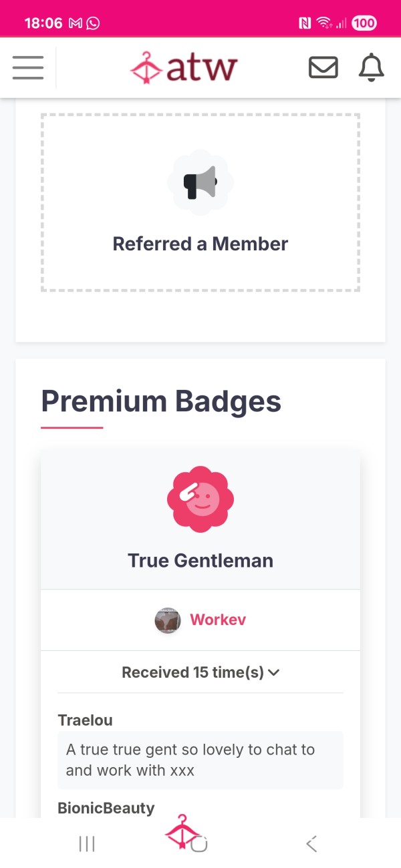Open the messages envelope icon
Screen dimensions: 401x868
coord(323,67)
